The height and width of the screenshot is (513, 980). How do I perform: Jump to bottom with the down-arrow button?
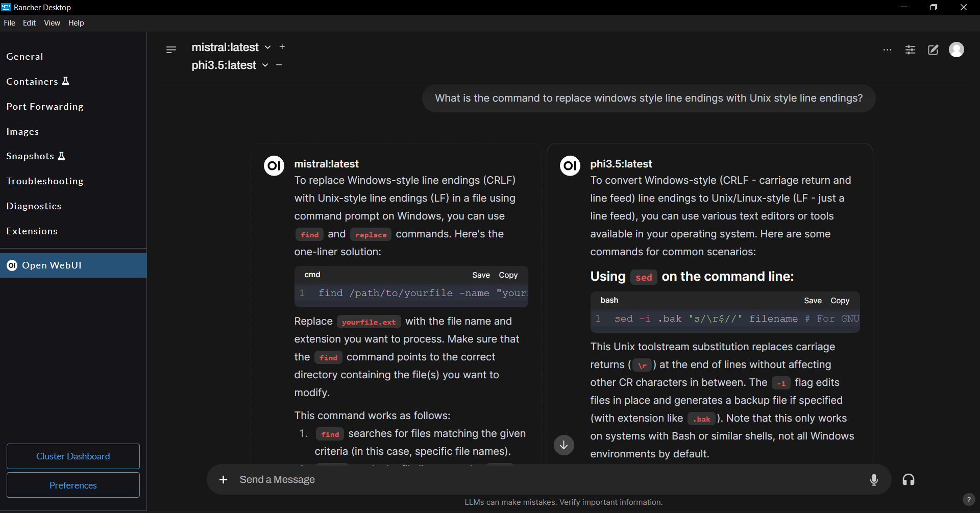(x=564, y=445)
